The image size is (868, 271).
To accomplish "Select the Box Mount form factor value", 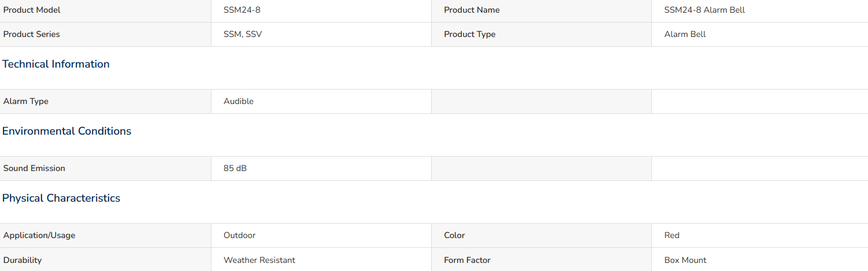I will pos(685,260).
